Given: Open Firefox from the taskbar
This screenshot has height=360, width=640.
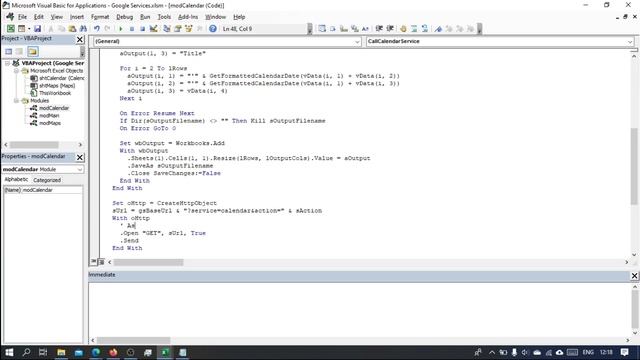Looking at the screenshot, I should pos(113,352).
